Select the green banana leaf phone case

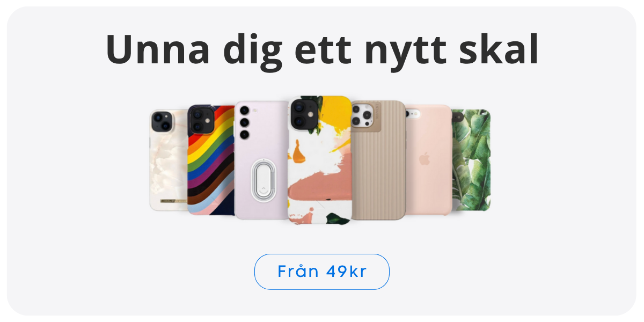[x=471, y=159]
